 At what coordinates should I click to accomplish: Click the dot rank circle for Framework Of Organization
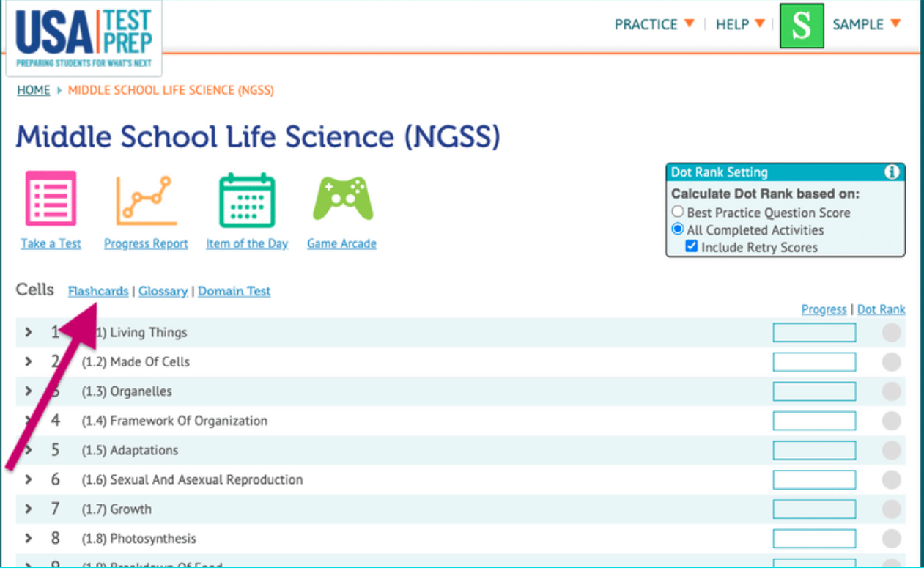click(x=891, y=421)
